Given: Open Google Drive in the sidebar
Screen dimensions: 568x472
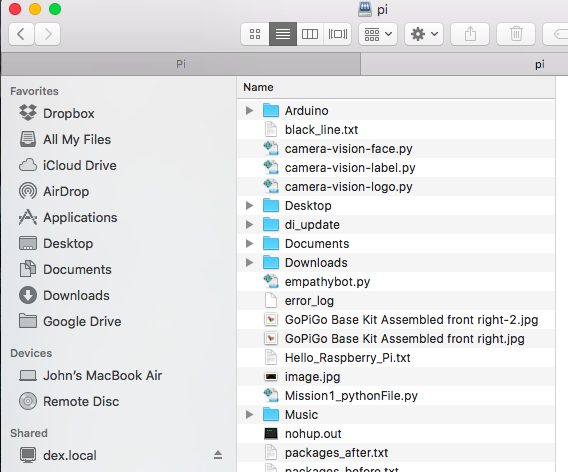Looking at the screenshot, I should [x=82, y=321].
